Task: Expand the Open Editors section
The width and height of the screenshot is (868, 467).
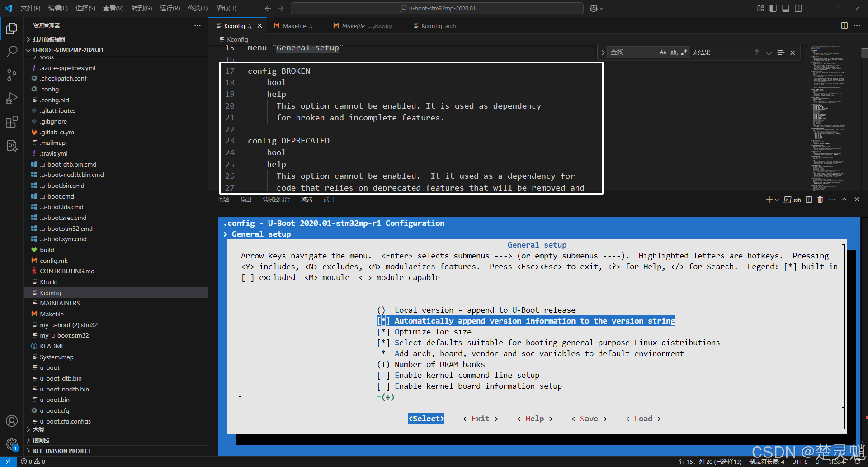Action: click(116, 39)
